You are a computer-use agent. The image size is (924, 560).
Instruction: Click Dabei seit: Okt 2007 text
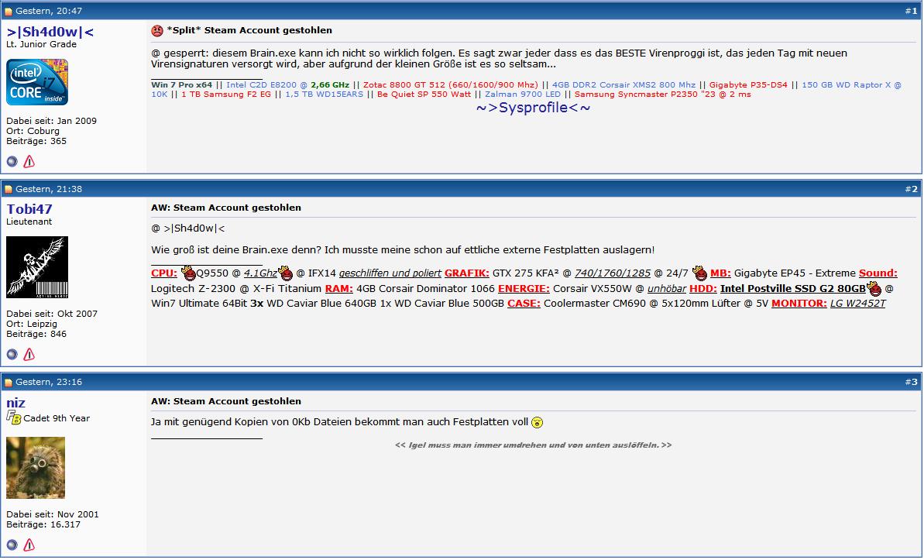pos(52,314)
